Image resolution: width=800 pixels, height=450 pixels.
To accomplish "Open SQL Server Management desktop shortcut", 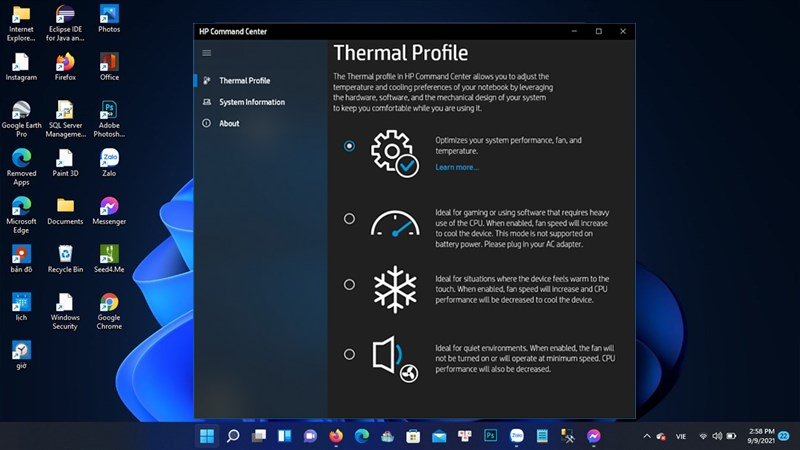I will (x=65, y=119).
